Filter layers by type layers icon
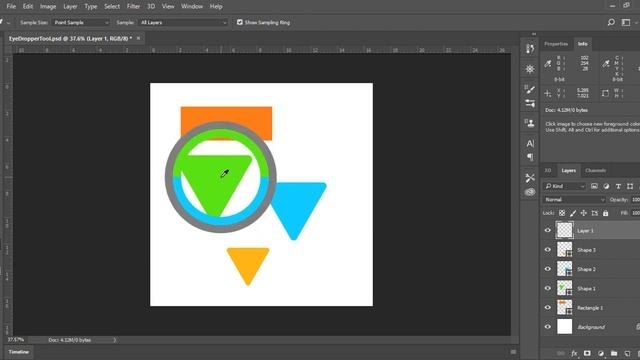 (618, 186)
